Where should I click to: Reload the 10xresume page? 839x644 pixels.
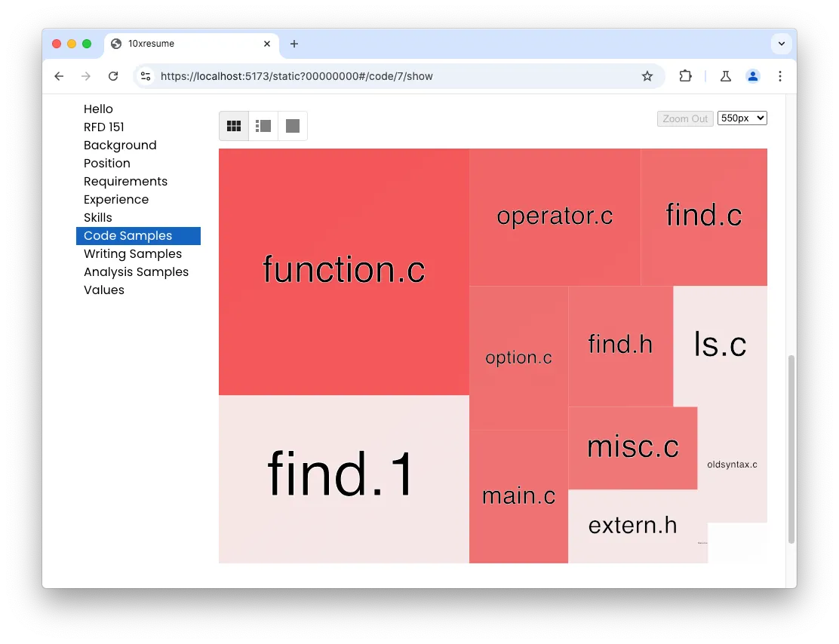[x=113, y=76]
